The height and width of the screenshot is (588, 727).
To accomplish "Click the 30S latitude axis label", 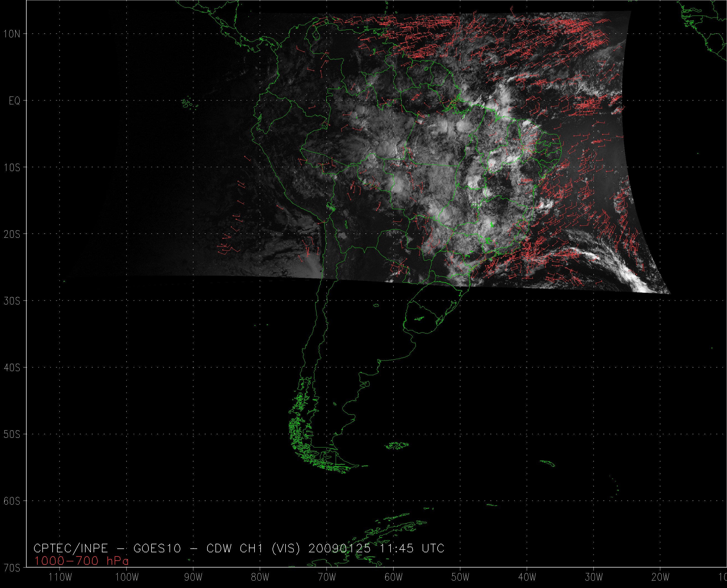I will point(12,301).
